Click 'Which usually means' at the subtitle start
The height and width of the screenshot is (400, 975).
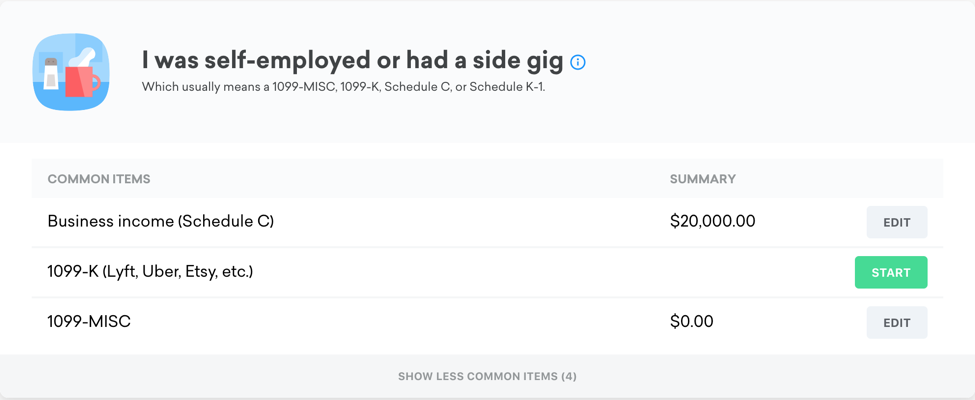[x=191, y=87]
